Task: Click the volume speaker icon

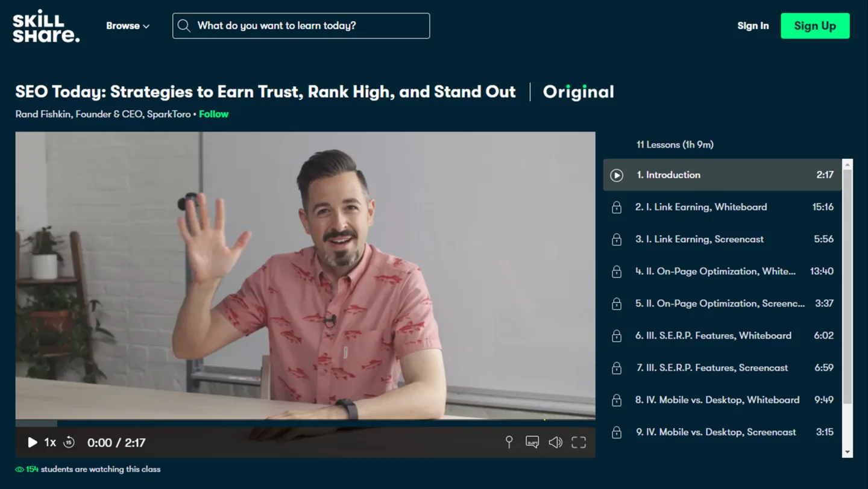Action: (555, 442)
